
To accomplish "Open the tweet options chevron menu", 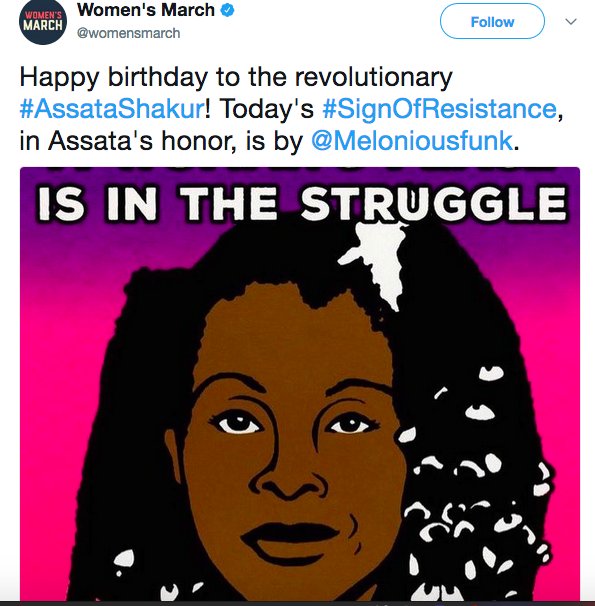I will [x=571, y=22].
